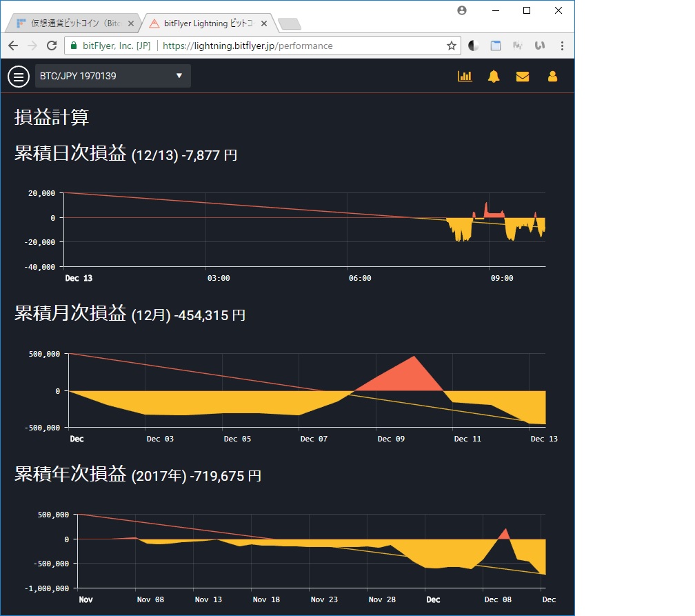Open the bitFlyer hamburger menu
Screen dimensions: 695x616
coord(19,77)
